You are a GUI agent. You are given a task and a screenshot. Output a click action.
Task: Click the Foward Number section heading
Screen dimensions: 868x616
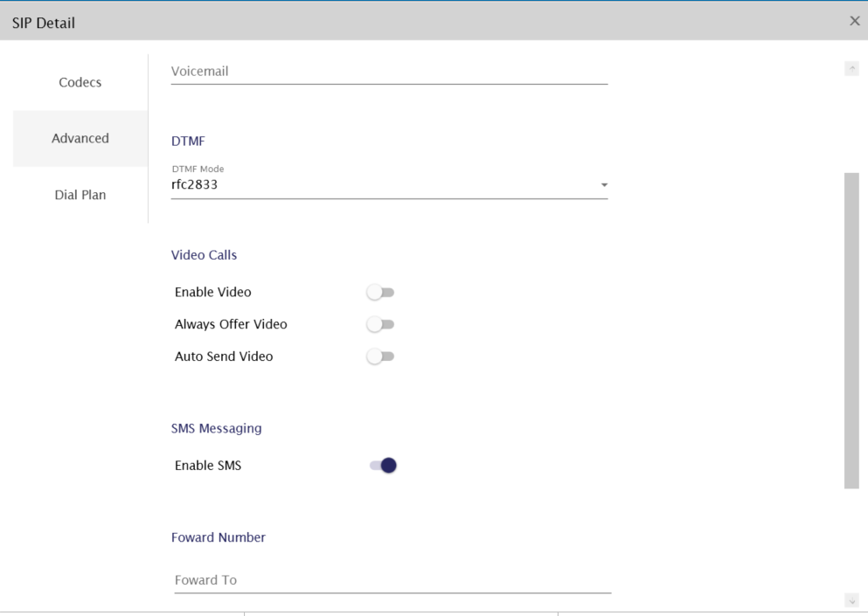pos(218,537)
